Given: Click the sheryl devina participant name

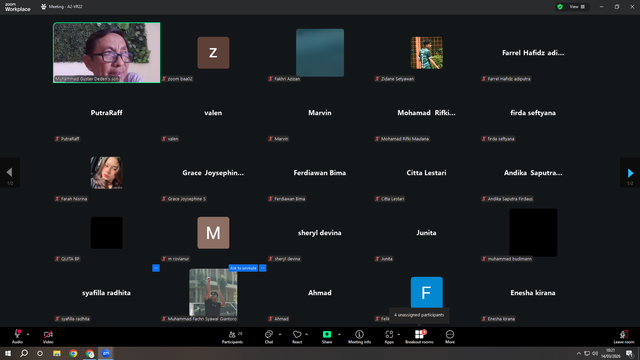Looking at the screenshot, I should pos(320,233).
